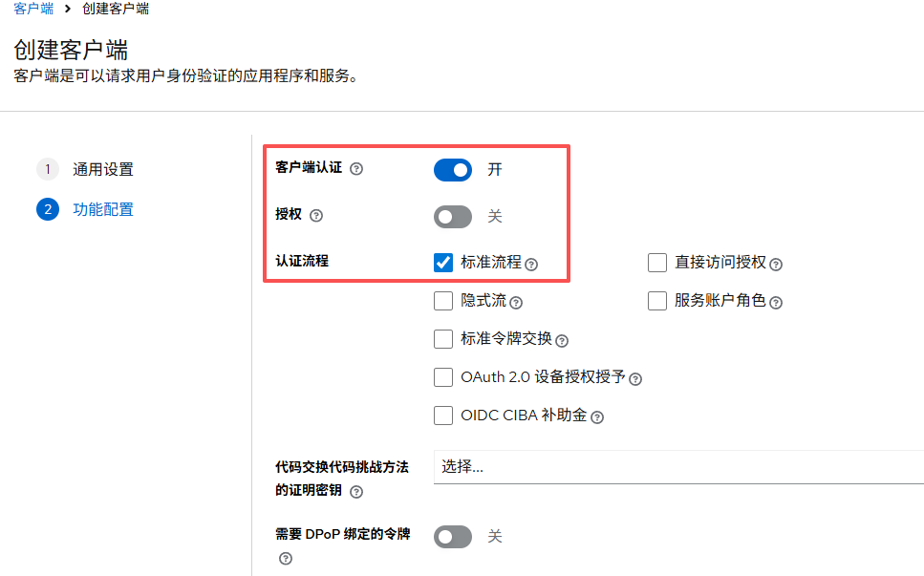Open help for 服务账户角色

(776, 302)
